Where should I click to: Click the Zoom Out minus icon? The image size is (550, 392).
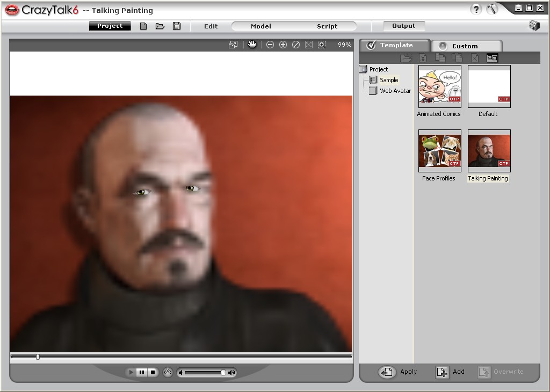coord(270,45)
